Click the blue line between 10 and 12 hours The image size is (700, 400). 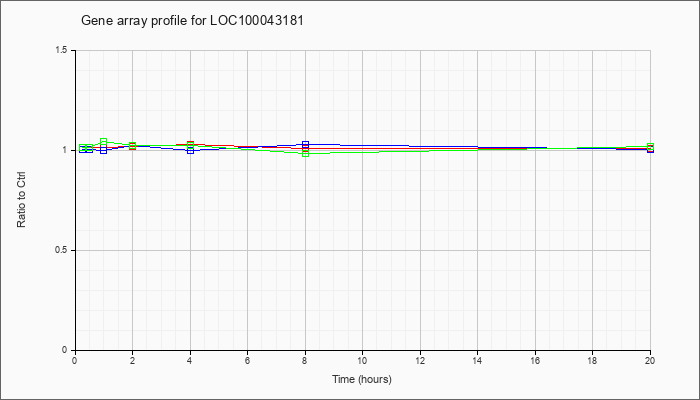click(x=391, y=146)
